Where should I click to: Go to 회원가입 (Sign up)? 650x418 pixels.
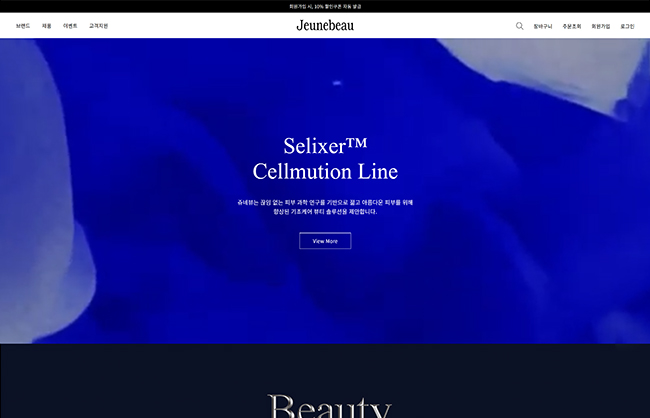click(601, 26)
